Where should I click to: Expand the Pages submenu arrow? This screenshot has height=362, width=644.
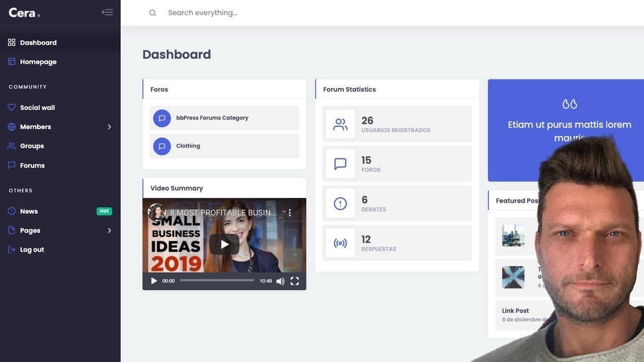point(109,230)
